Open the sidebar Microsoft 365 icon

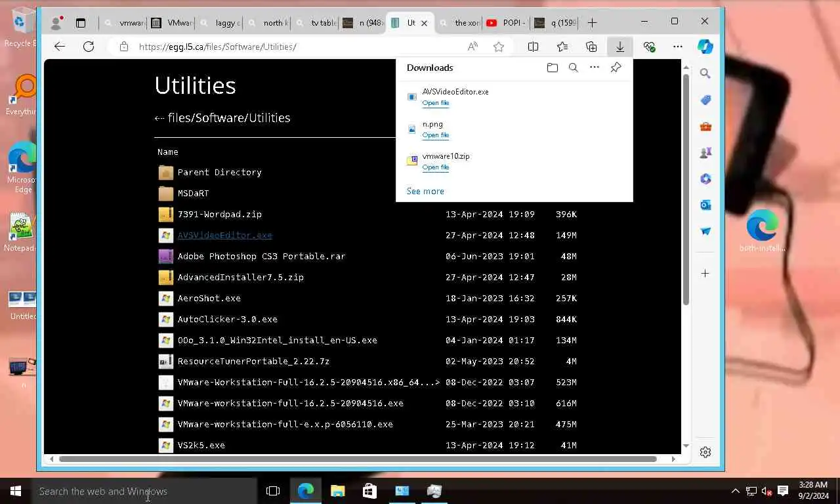point(705,178)
